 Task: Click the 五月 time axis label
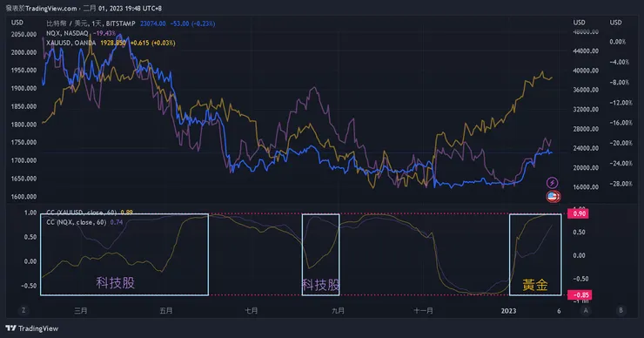(x=166, y=311)
